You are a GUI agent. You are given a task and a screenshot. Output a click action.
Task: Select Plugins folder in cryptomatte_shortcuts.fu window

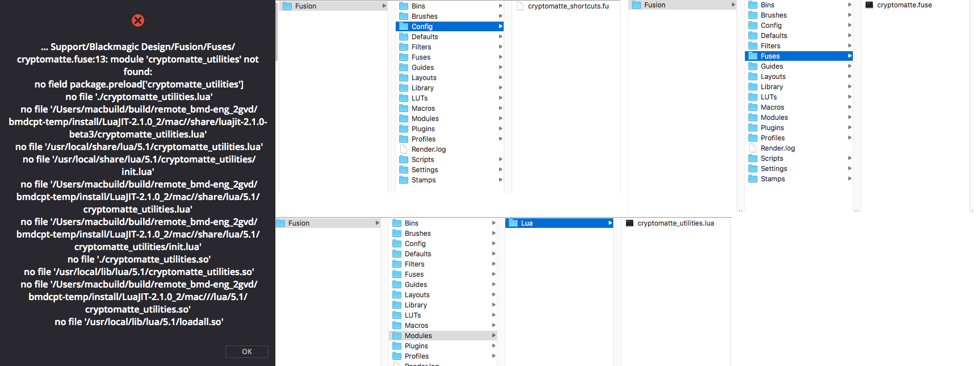pos(450,129)
